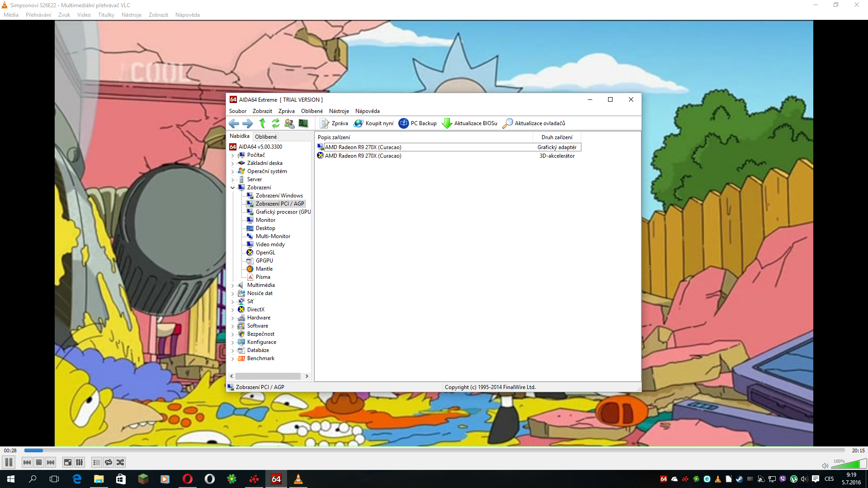Image resolution: width=868 pixels, height=488 pixels.
Task: Open Aktualizace BIOSu from the toolbar
Action: tap(469, 123)
